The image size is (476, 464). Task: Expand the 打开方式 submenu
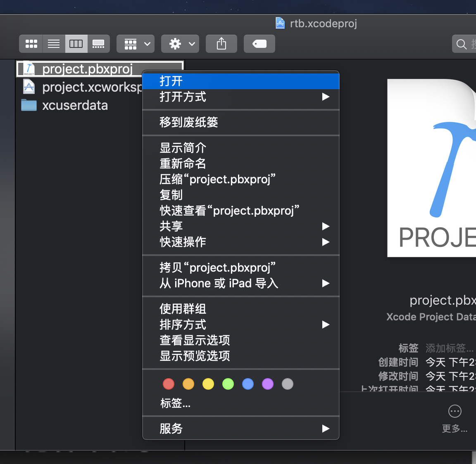pyautogui.click(x=241, y=97)
